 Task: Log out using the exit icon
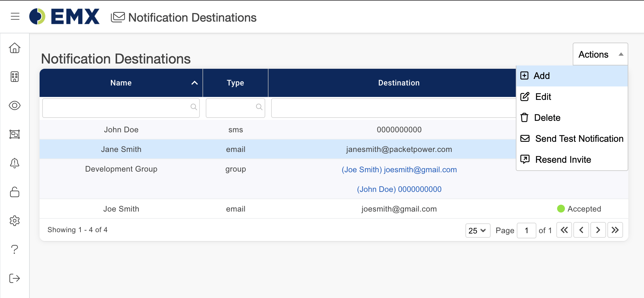[15, 278]
